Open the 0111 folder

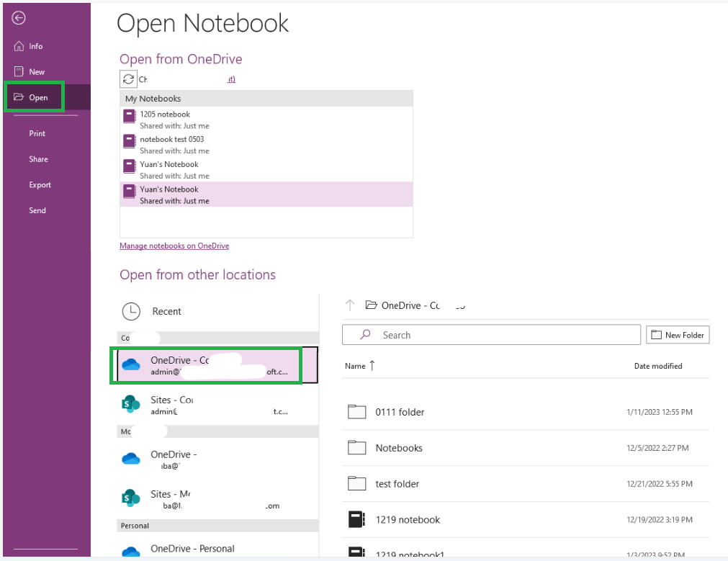[x=526, y=412]
